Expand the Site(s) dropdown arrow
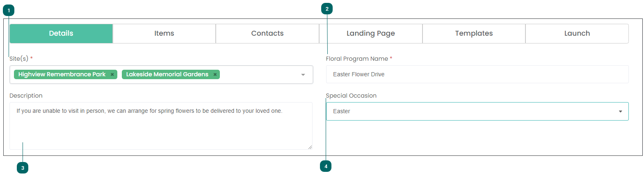 (x=303, y=75)
